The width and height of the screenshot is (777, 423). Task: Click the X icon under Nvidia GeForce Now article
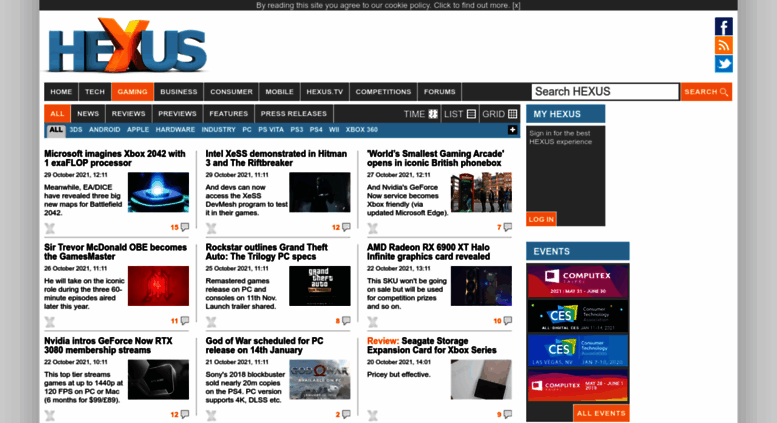point(50,416)
